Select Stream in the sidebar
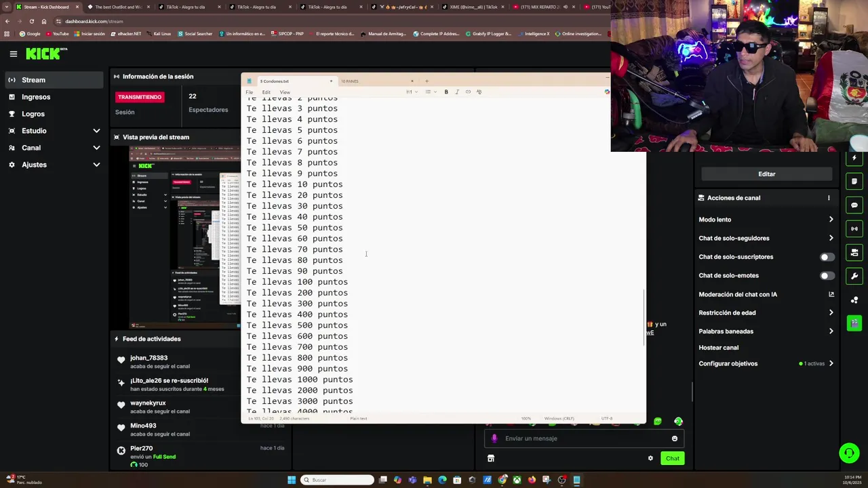 (53, 80)
